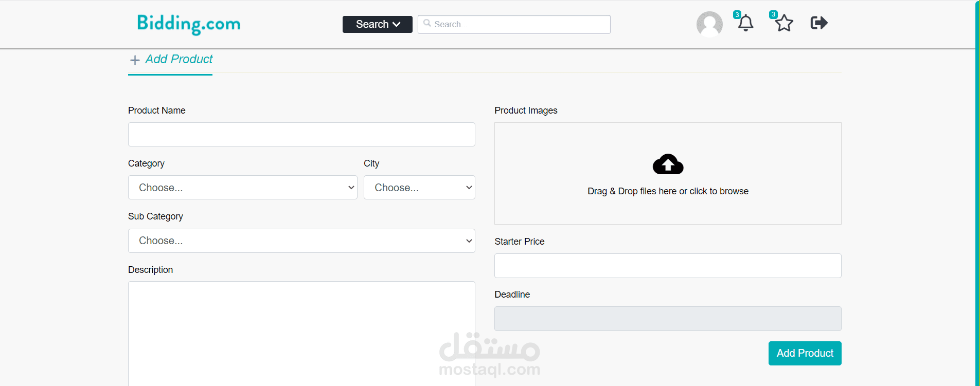The height and width of the screenshot is (386, 980).
Task: Focus the top Search text field
Action: [514, 24]
